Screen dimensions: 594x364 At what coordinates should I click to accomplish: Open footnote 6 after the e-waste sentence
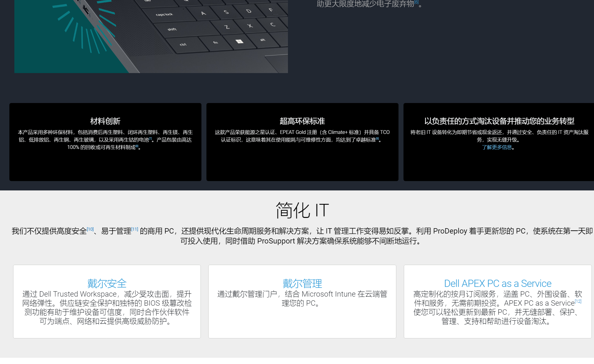[416, 2]
